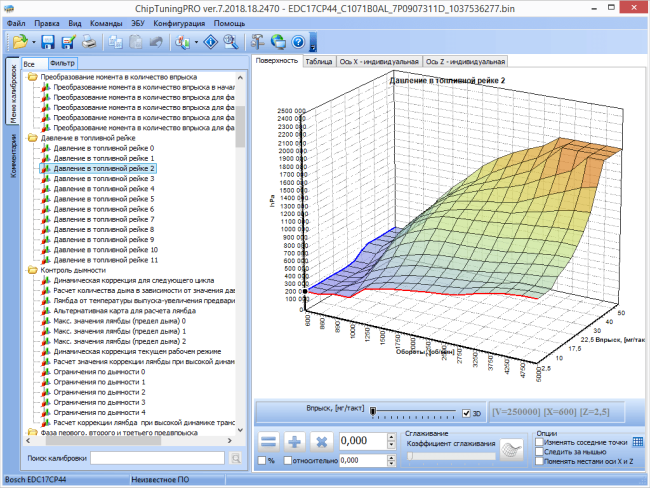The image size is (650, 488).
Task: Click the Поиск калибровки input field
Action: tap(158, 458)
